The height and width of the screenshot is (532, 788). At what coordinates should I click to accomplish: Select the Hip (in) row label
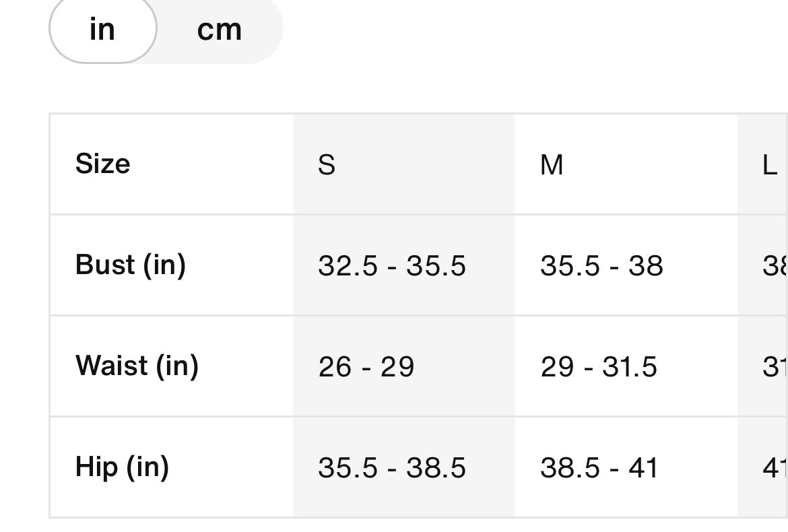pos(122,467)
